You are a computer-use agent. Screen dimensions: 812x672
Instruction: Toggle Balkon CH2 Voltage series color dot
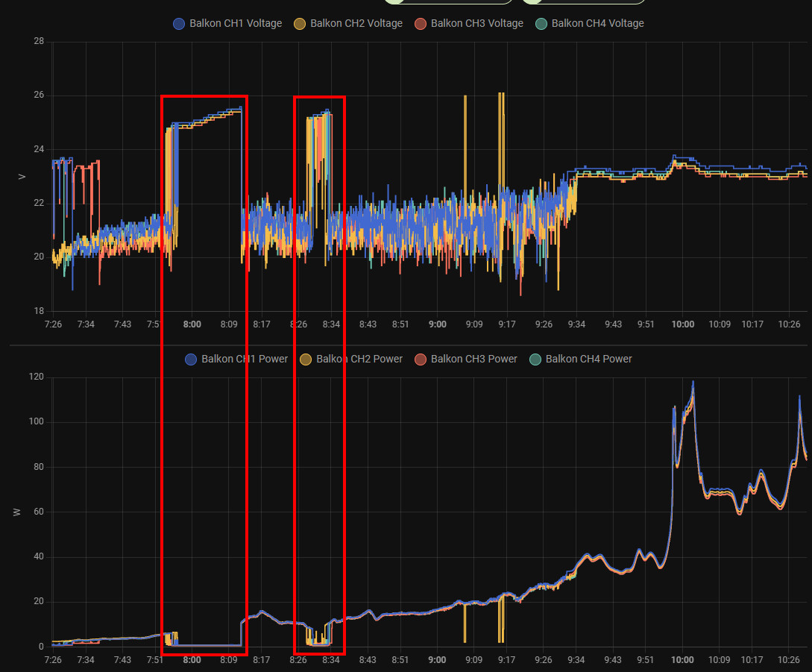click(x=299, y=24)
